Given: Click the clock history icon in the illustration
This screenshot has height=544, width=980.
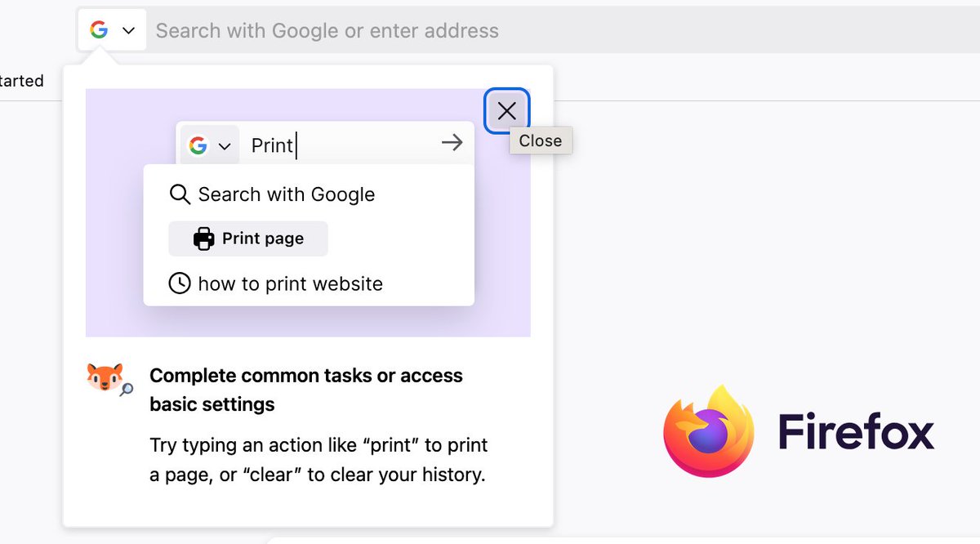Looking at the screenshot, I should [179, 283].
